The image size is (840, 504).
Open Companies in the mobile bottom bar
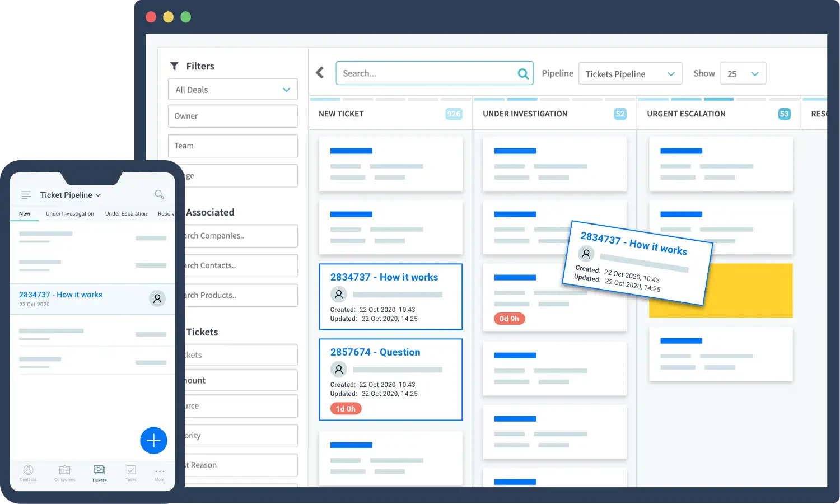click(65, 473)
